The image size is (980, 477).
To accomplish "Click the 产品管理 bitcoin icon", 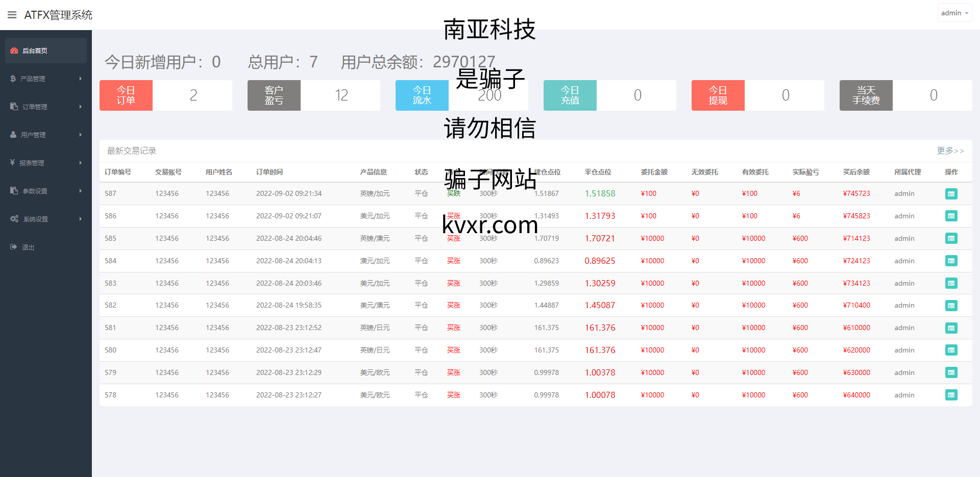I will [13, 79].
